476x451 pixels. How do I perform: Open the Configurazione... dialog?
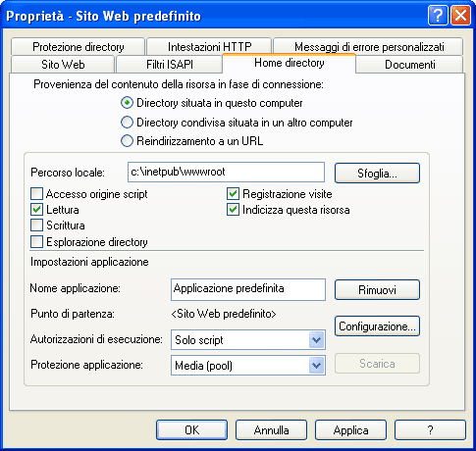click(377, 326)
